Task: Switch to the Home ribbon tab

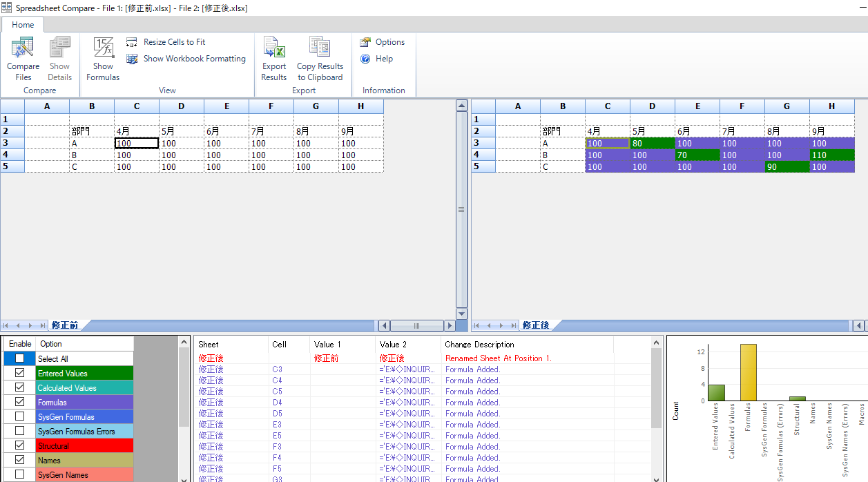Action: (x=23, y=25)
